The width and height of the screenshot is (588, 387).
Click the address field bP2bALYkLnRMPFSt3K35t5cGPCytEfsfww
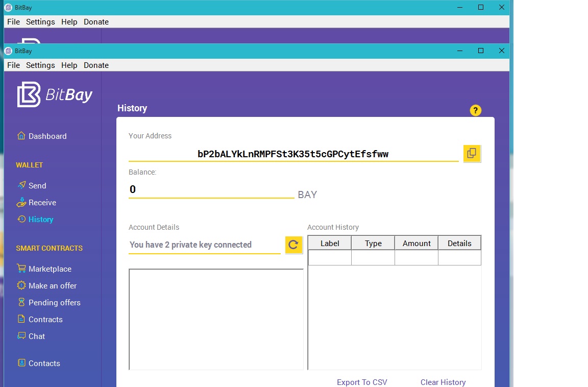[293, 154]
